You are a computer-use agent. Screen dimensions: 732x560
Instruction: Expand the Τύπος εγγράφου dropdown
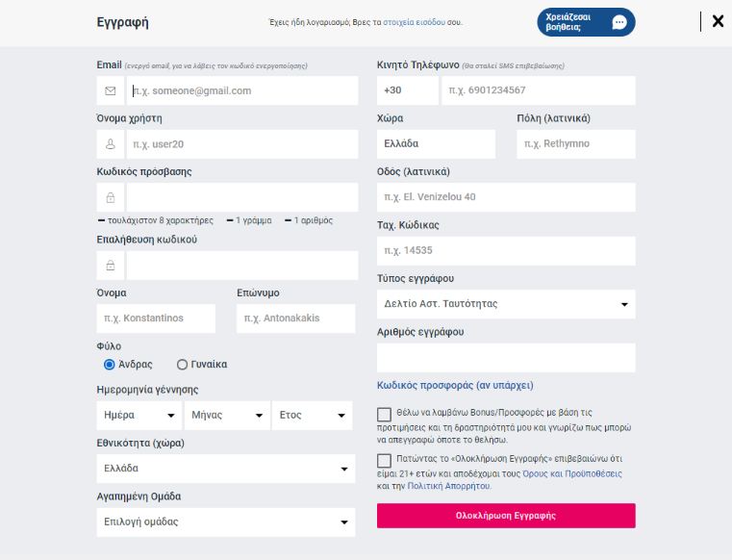[x=506, y=304]
